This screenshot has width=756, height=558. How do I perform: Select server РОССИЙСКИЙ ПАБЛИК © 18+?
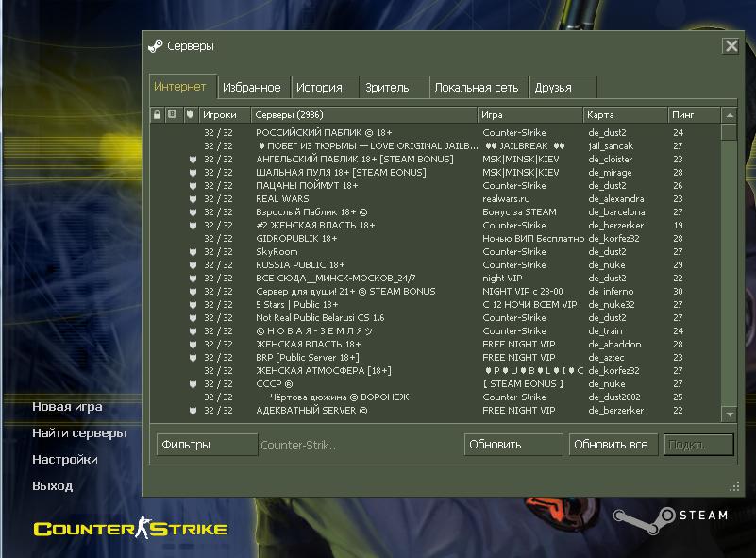point(436,132)
